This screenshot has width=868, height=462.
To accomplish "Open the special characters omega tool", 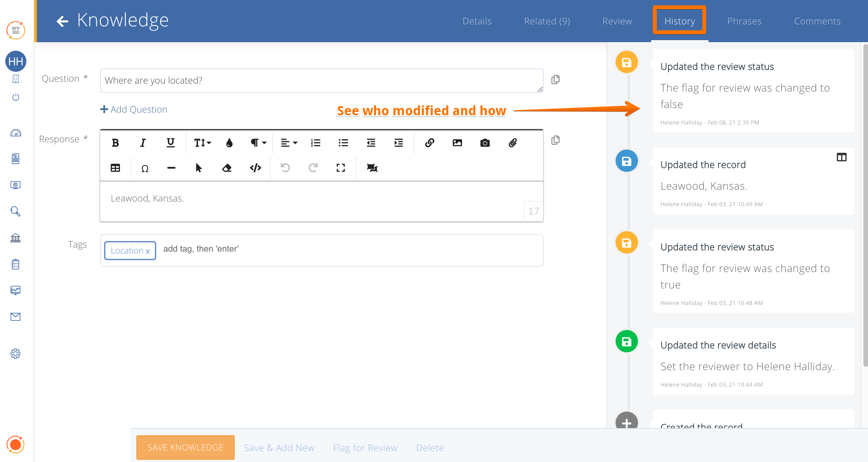I will [x=145, y=168].
